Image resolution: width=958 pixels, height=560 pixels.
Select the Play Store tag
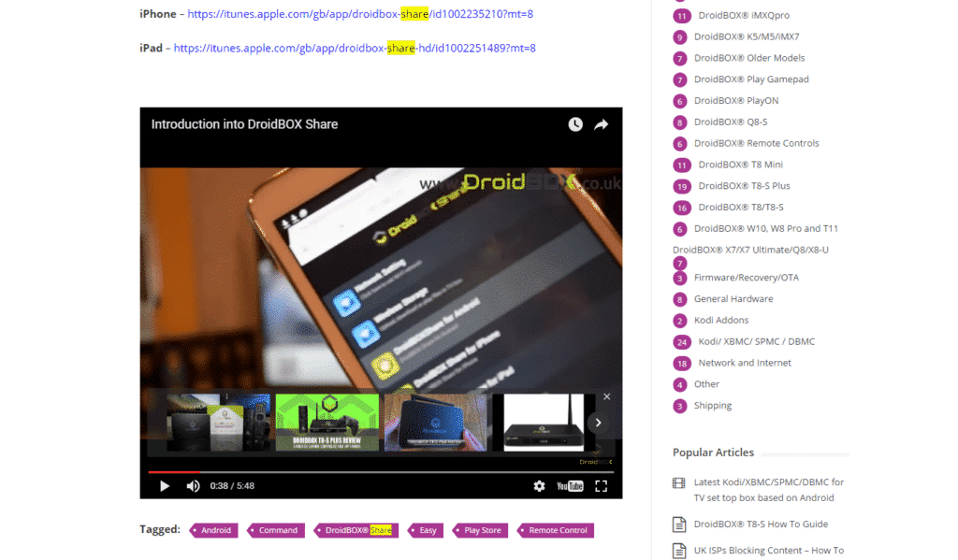coord(480,530)
